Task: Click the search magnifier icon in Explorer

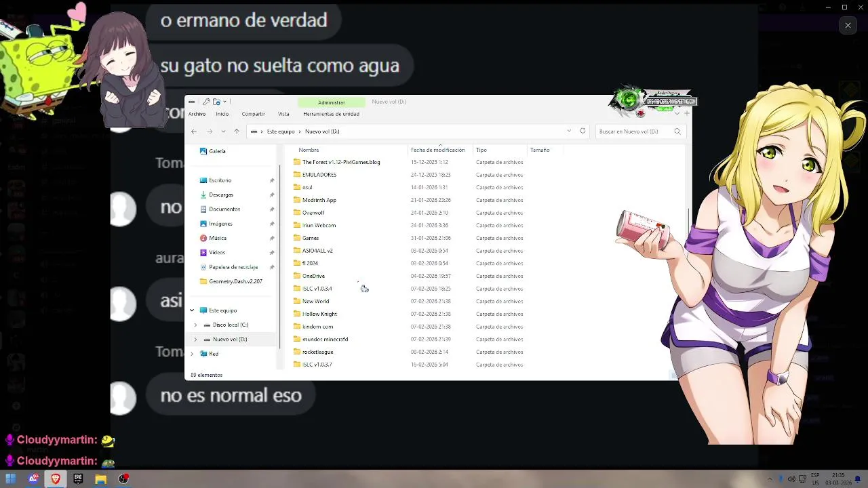Action: pos(677,131)
